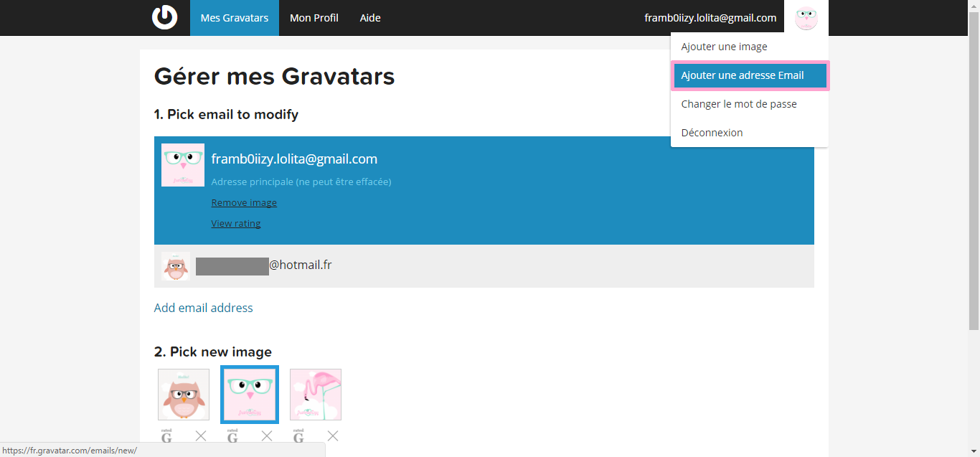Click the owl avatar beside hotmail address
The image size is (980, 457).
[x=176, y=266]
